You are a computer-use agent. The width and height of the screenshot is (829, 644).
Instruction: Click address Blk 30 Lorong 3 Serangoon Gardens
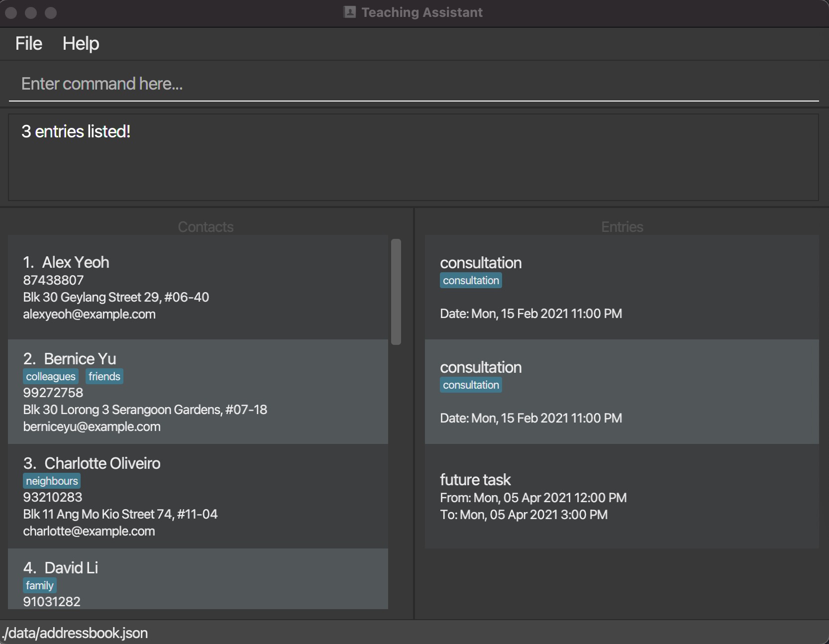click(145, 410)
